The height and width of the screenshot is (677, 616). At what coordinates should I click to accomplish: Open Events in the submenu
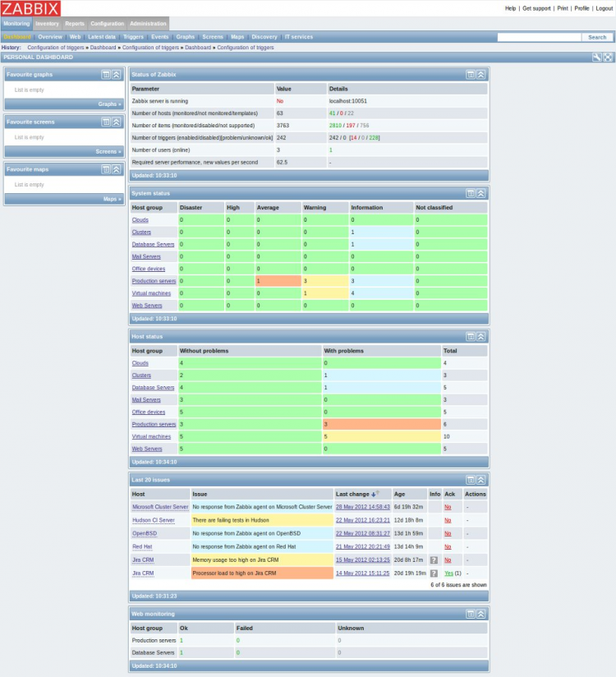(159, 37)
